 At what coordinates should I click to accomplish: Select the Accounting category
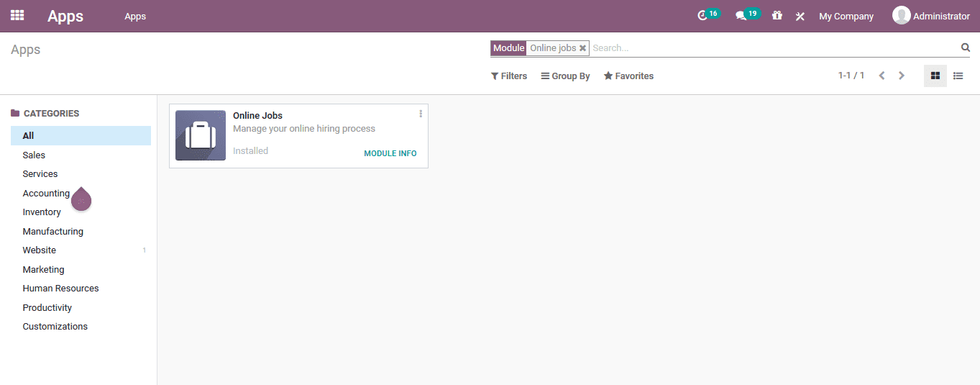81,193
